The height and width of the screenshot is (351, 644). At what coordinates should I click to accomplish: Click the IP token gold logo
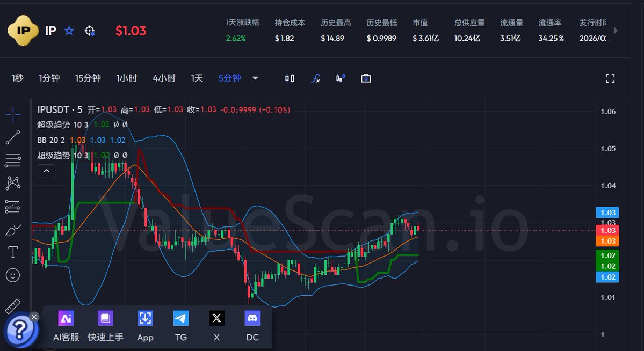(24, 31)
